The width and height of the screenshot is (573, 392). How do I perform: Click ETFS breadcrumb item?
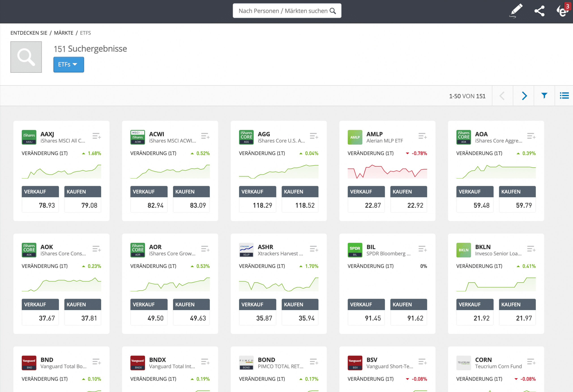tap(85, 33)
